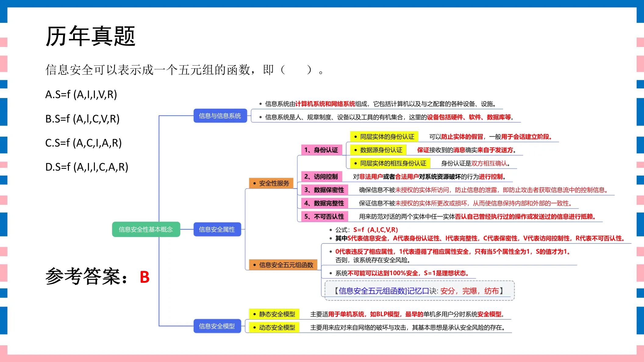The image size is (644, 362).
Task: Select the green 信息安全性基本概念 root node
Action: (146, 229)
